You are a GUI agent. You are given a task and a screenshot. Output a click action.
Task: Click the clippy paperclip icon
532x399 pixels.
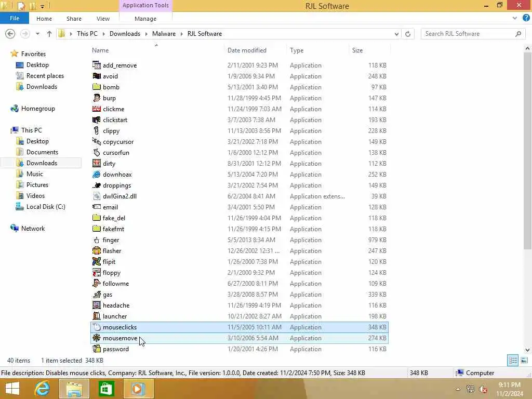coord(96,130)
